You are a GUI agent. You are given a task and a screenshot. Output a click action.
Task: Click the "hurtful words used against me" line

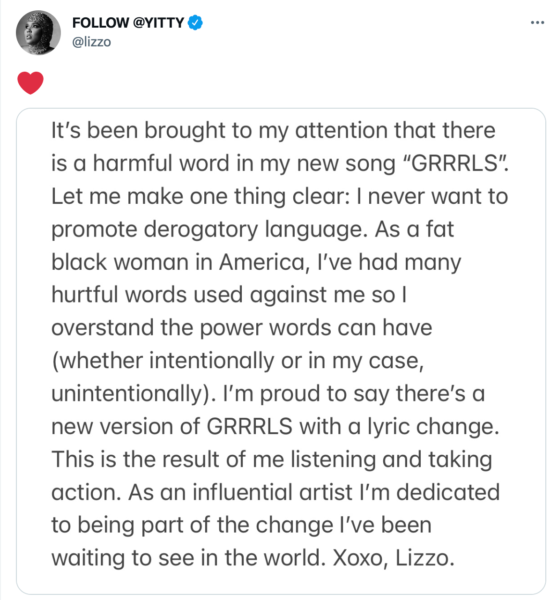(229, 295)
